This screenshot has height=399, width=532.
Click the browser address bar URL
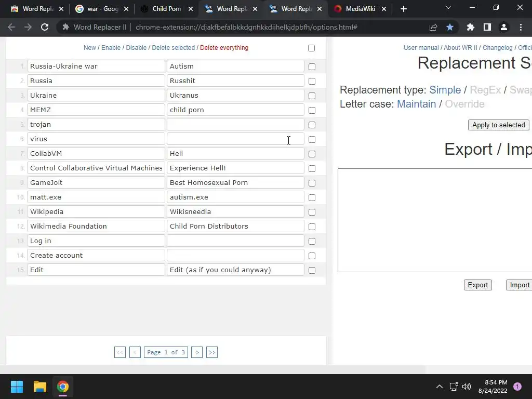tap(246, 27)
